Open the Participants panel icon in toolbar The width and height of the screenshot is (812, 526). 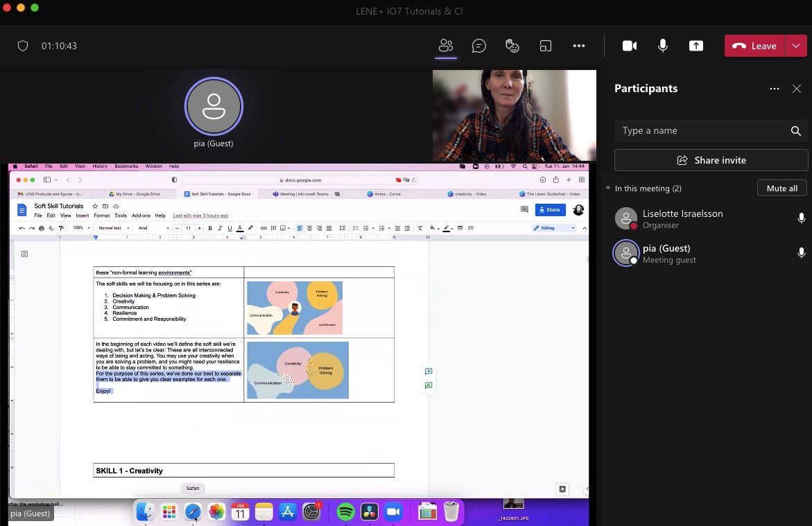point(445,46)
